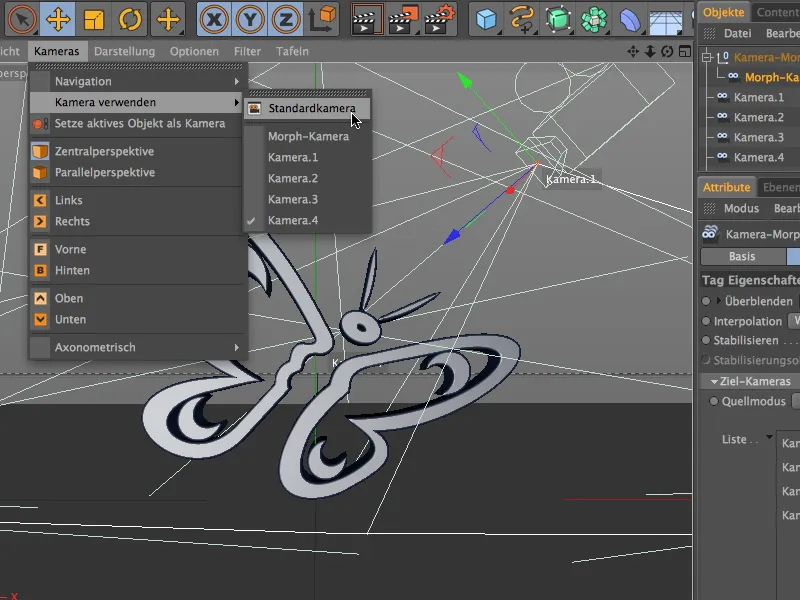Toggle Z axis lock
800x600 pixels.
tap(286, 19)
